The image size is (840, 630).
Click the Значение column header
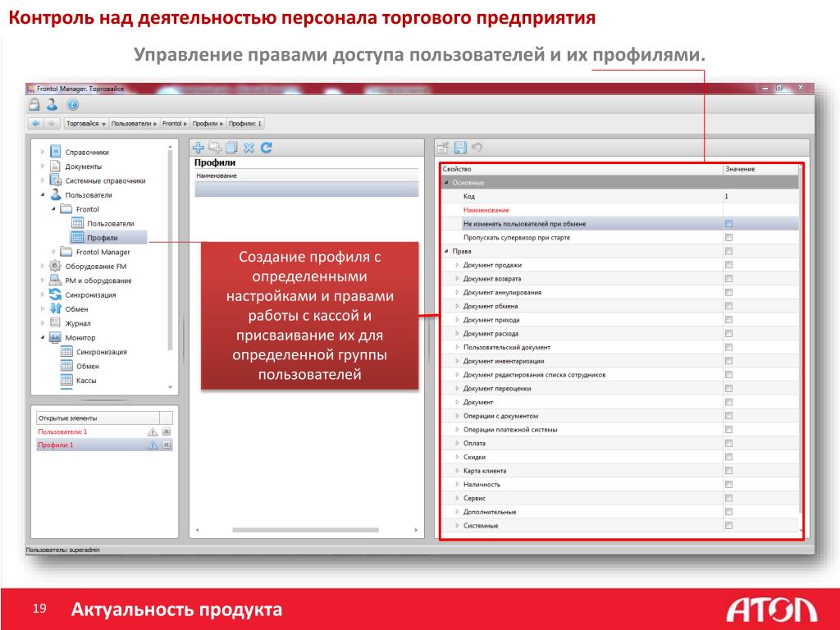point(760,169)
